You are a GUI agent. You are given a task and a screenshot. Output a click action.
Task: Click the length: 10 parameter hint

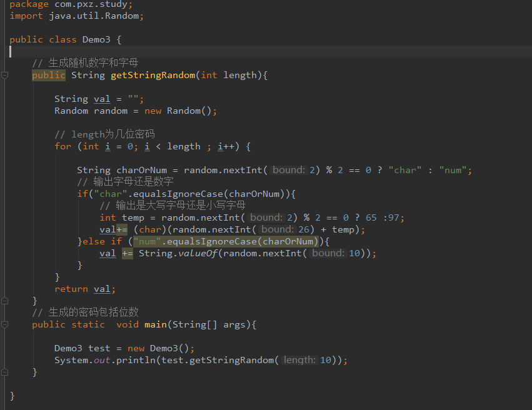(x=308, y=360)
